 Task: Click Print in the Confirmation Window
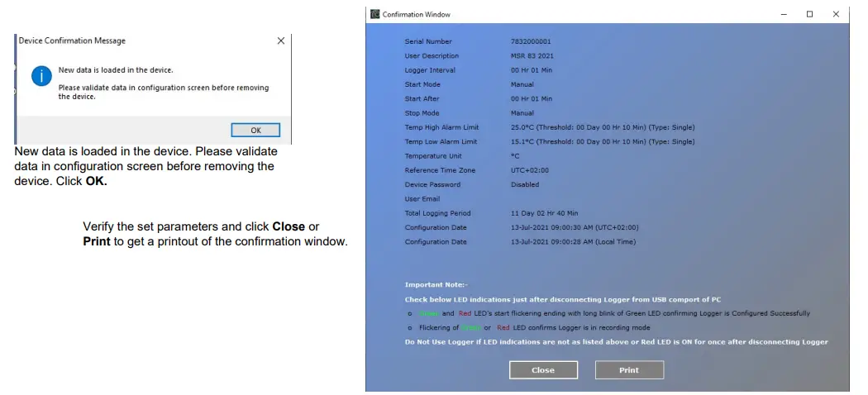629,370
